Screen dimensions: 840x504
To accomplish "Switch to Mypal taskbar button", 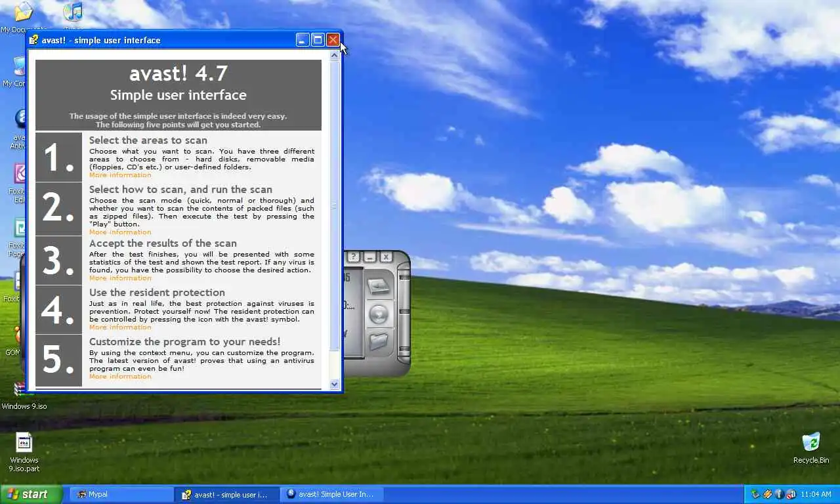I will pyautogui.click(x=121, y=494).
